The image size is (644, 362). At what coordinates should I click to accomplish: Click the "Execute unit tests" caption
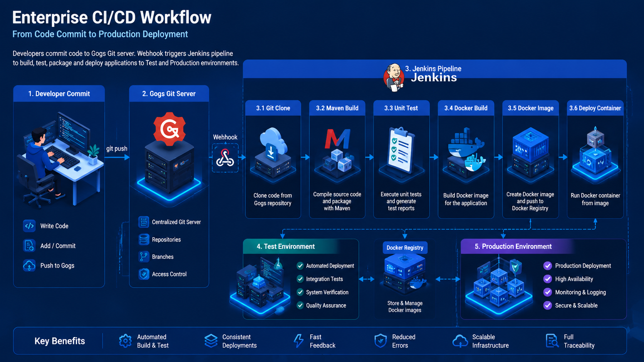click(x=401, y=194)
